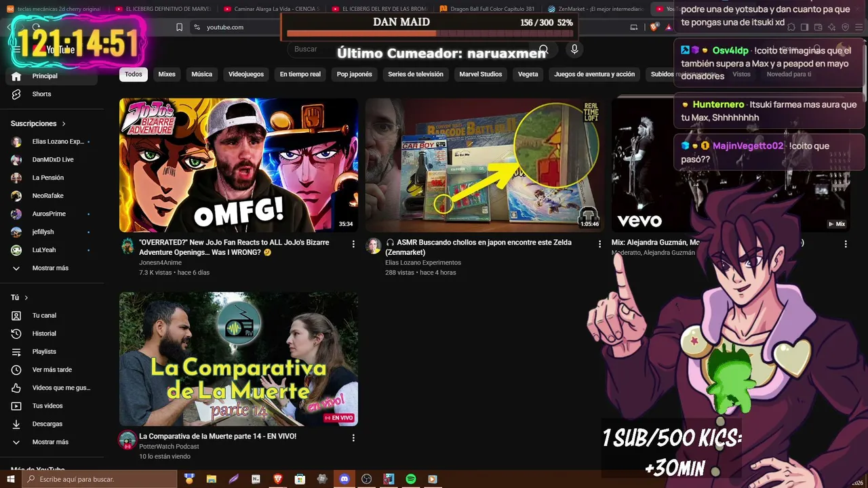
Task: Click the Elias Lozano Experimentos avatar under the ASMR video
Action: click(x=374, y=245)
